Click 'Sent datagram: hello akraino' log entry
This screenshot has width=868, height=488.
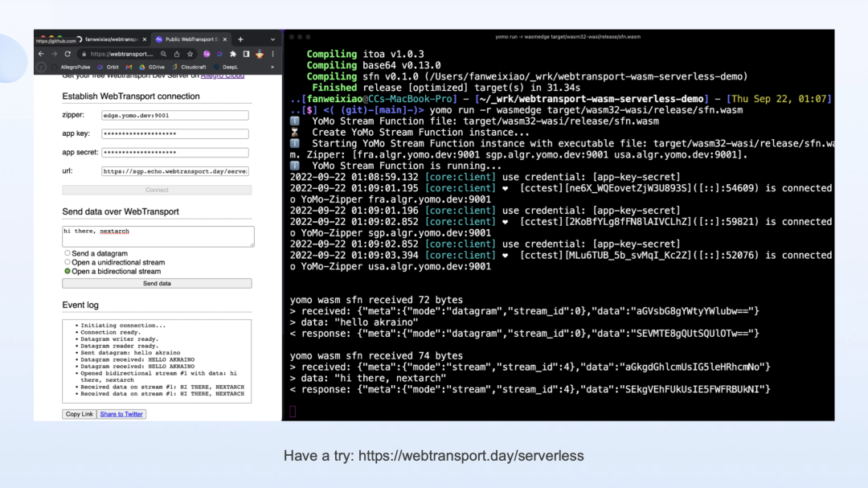click(131, 353)
